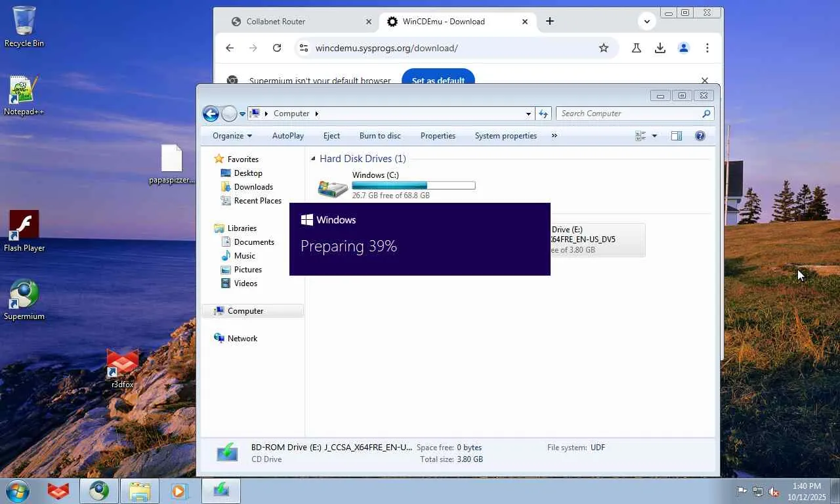Close the WinCDEmu - Download tab

point(525,22)
